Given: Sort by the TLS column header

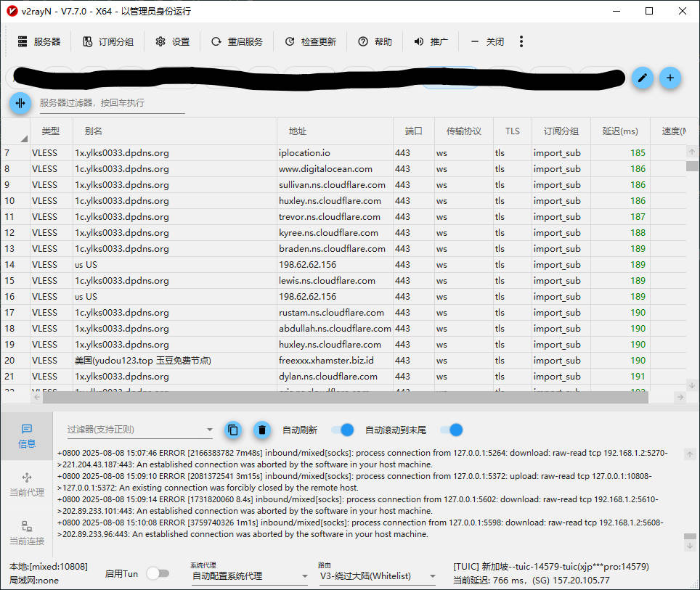Looking at the screenshot, I should coord(513,131).
